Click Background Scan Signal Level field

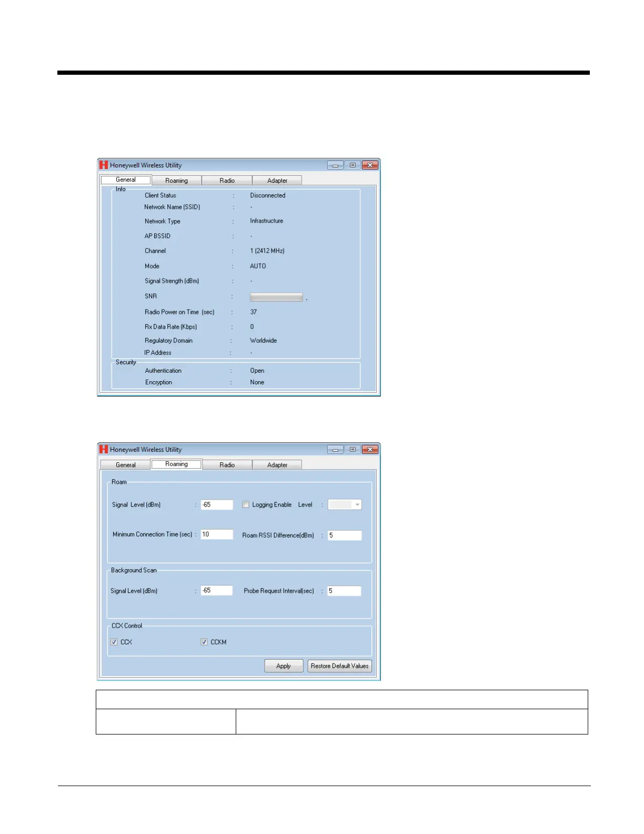pos(216,590)
